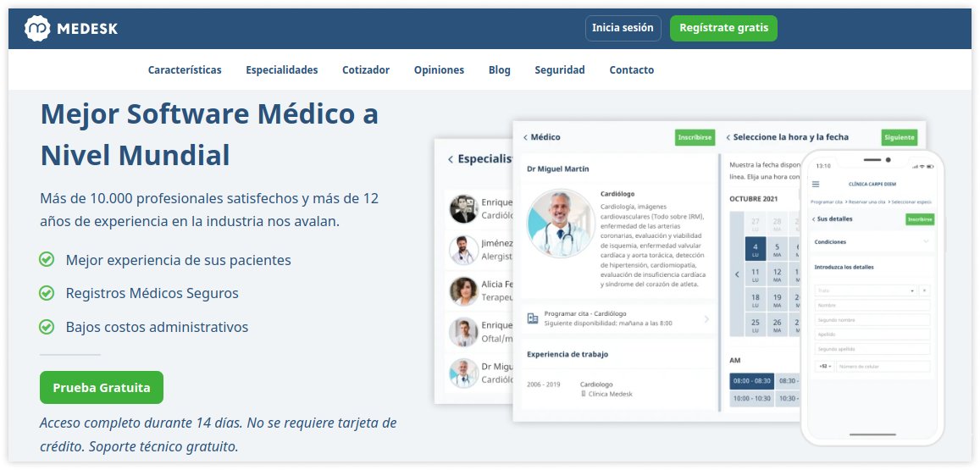Open the Características menu item
The width and height of the screenshot is (980, 470).
tap(185, 70)
